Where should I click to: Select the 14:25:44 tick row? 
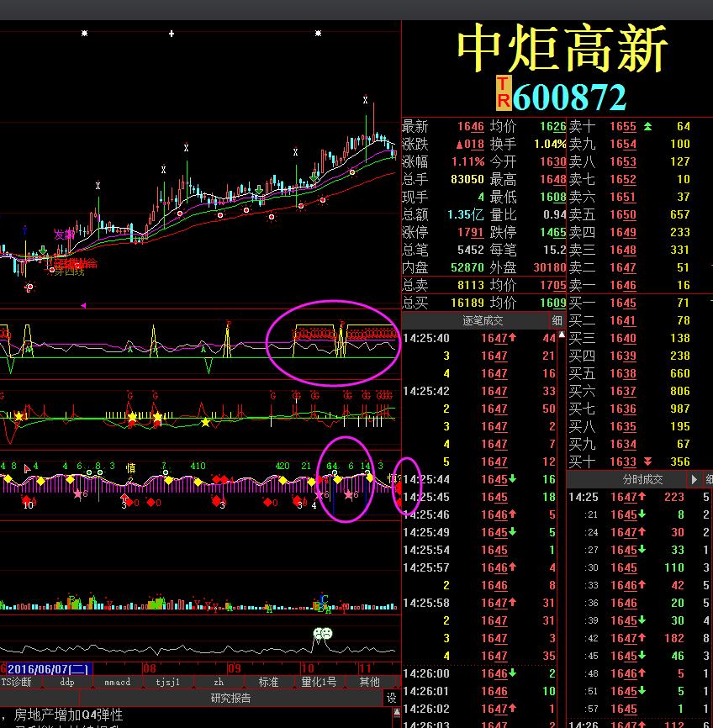(x=479, y=479)
